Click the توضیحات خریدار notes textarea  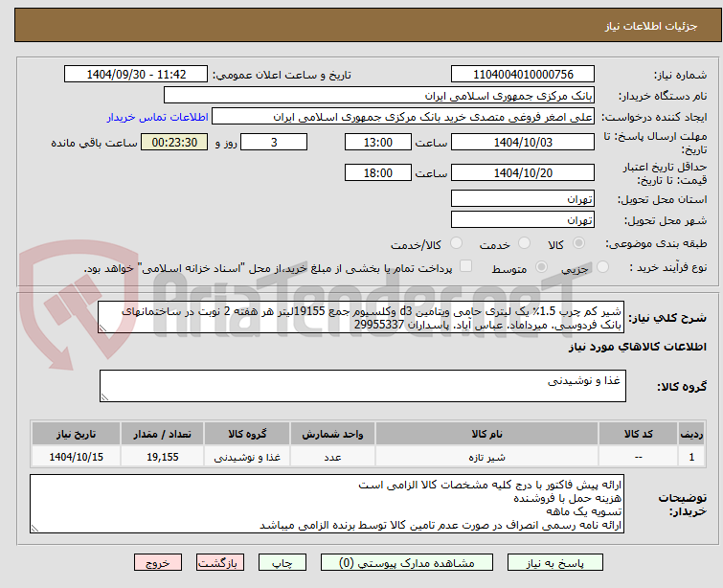tap(327, 504)
